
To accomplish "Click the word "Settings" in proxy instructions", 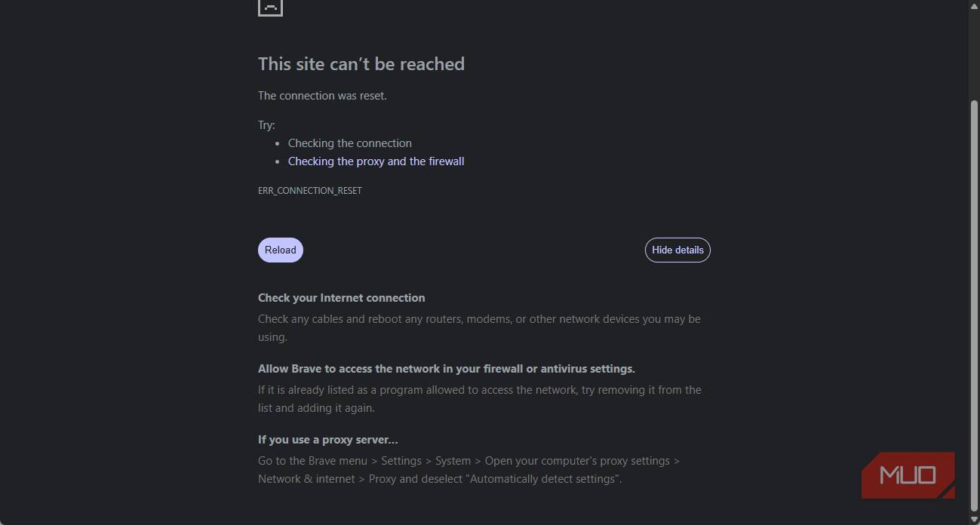I will tap(401, 461).
